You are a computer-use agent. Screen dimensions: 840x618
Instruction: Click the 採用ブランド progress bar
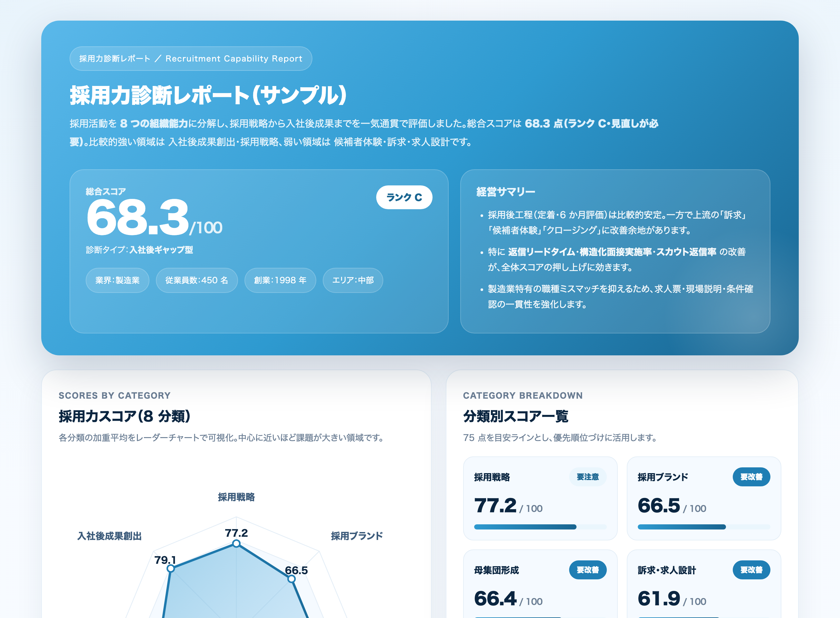point(704,527)
